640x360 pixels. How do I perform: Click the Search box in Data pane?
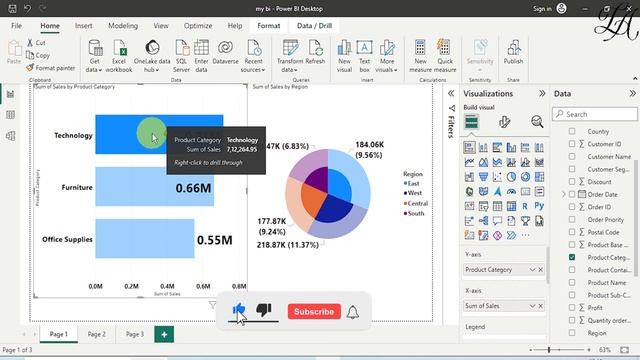(595, 114)
